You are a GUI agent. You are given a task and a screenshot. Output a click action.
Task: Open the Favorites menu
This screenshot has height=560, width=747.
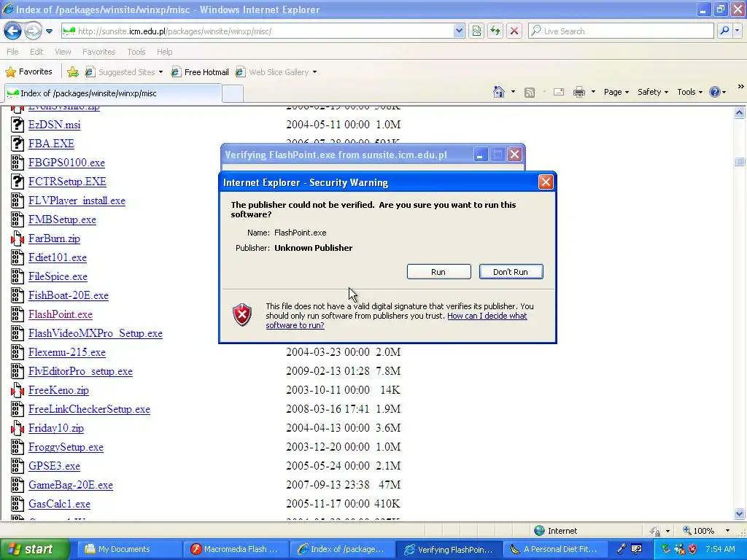pos(98,52)
